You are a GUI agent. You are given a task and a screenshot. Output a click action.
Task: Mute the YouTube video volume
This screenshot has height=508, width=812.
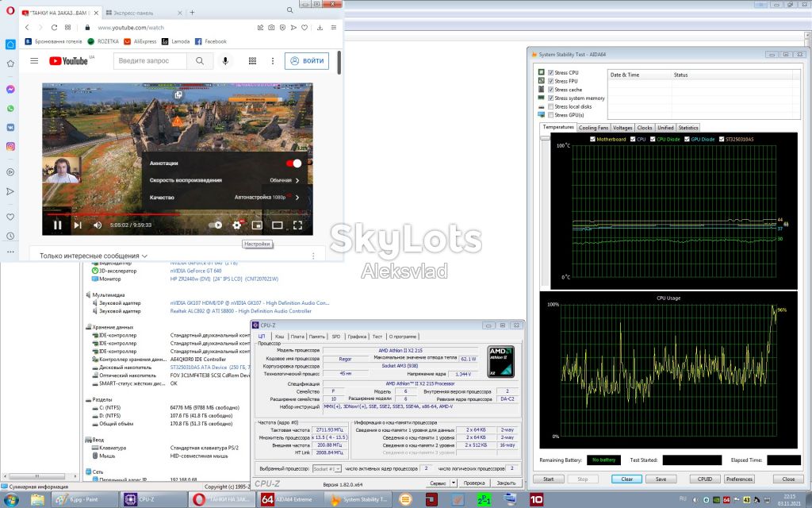coord(98,225)
